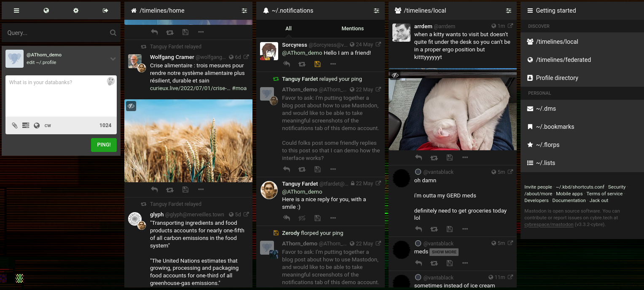
Task: Open ~/.dms direct messages
Action: tap(582, 109)
